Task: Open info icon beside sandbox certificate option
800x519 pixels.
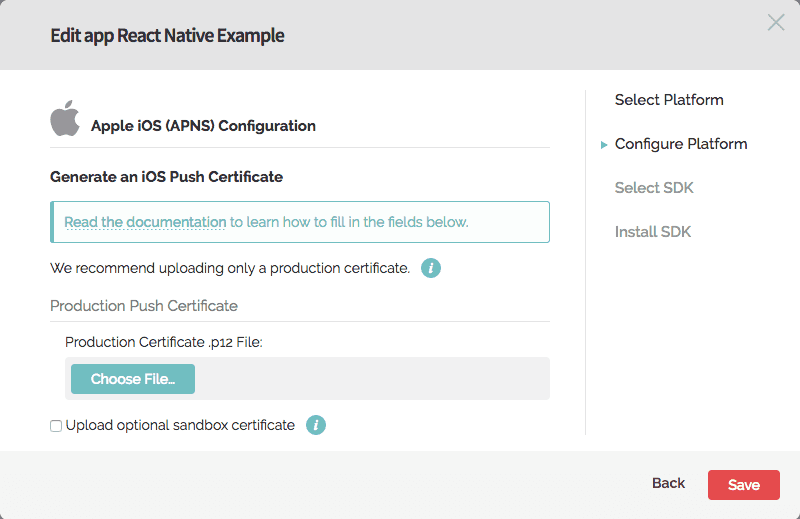Action: pyautogui.click(x=316, y=425)
